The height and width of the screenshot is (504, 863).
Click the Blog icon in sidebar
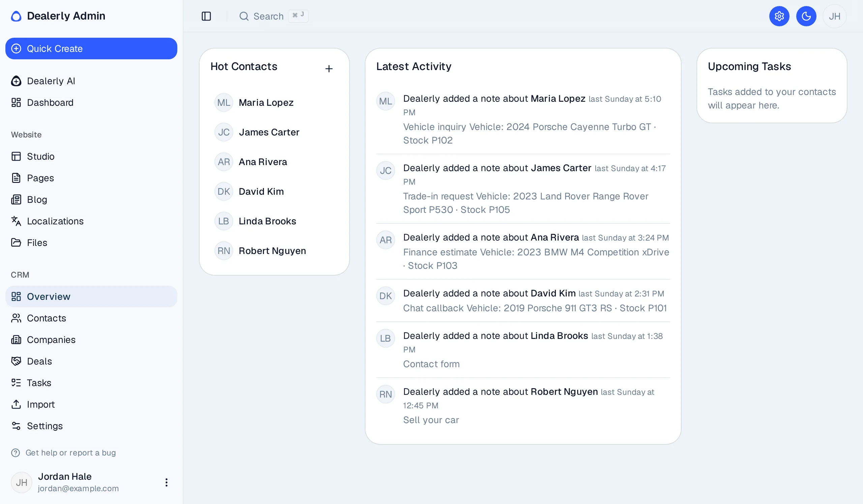(16, 199)
